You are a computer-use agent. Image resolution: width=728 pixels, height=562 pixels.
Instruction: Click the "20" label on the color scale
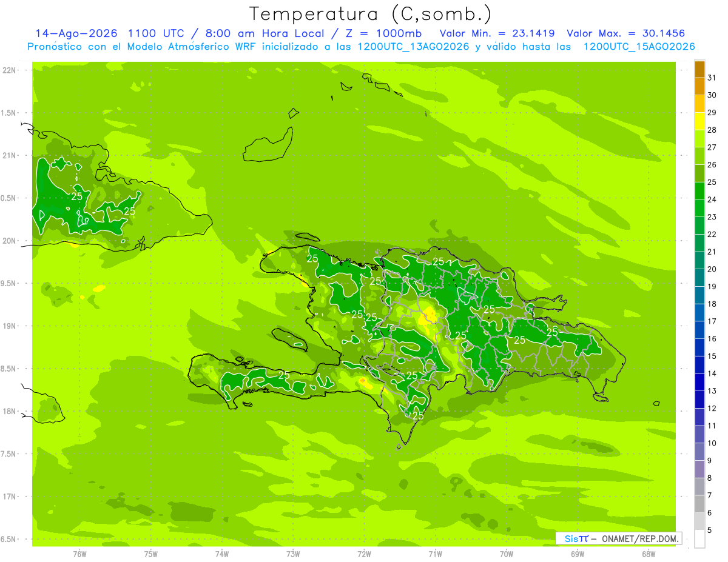(x=712, y=269)
